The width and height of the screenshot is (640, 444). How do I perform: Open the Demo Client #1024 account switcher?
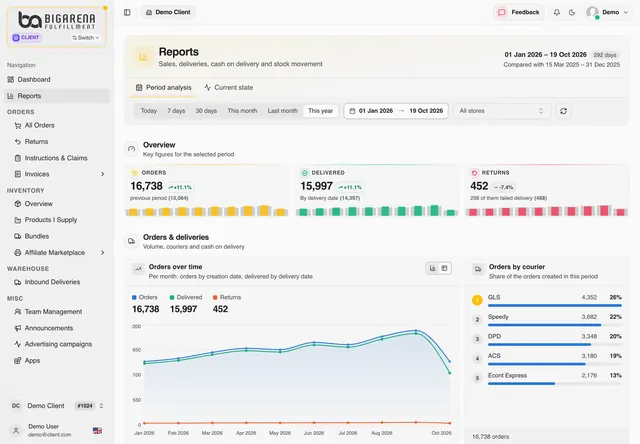57,406
